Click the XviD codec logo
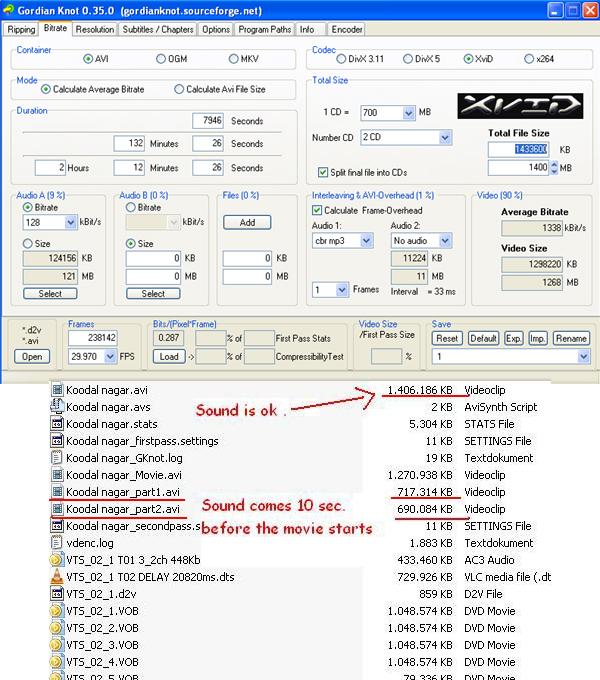 tap(520, 106)
